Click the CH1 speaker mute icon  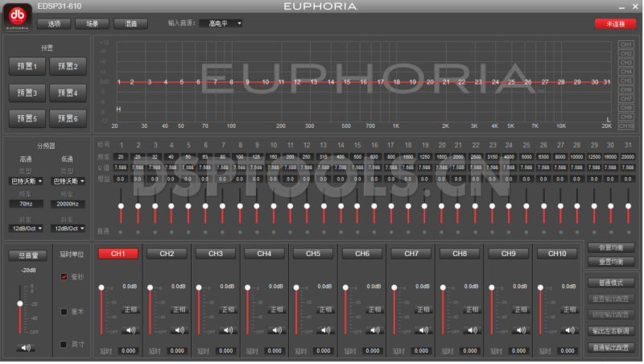(129, 330)
